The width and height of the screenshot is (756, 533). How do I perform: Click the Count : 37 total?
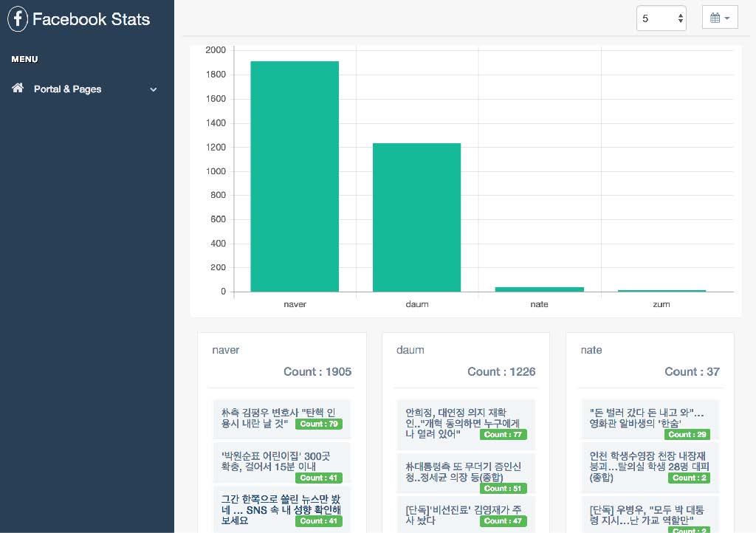(692, 371)
